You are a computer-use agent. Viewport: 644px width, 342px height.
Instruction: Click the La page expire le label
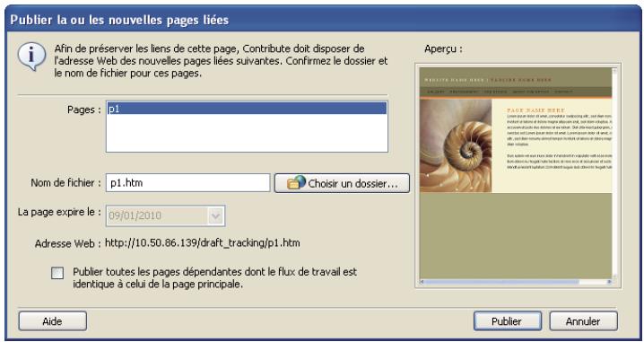click(59, 213)
